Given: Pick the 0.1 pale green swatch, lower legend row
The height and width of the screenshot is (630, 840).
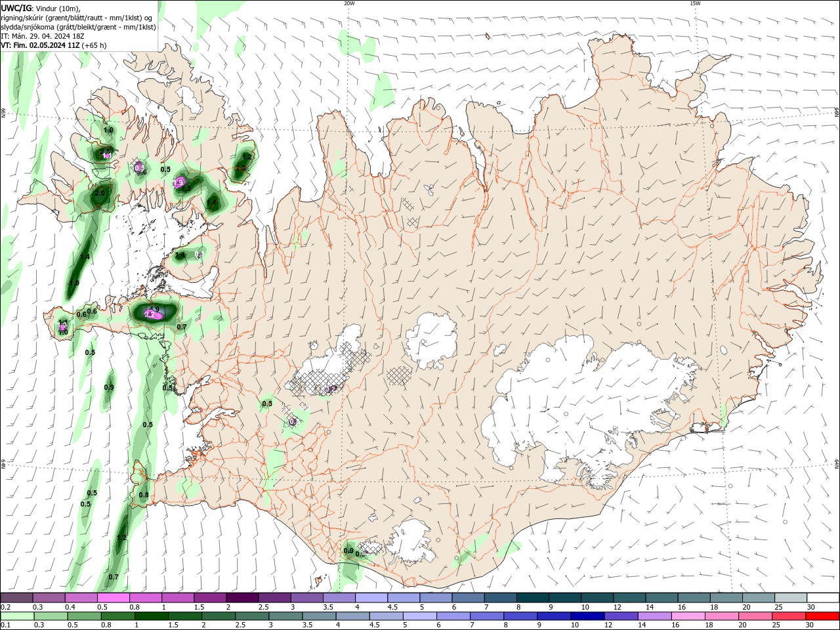Looking at the screenshot, I should click(x=17, y=616).
